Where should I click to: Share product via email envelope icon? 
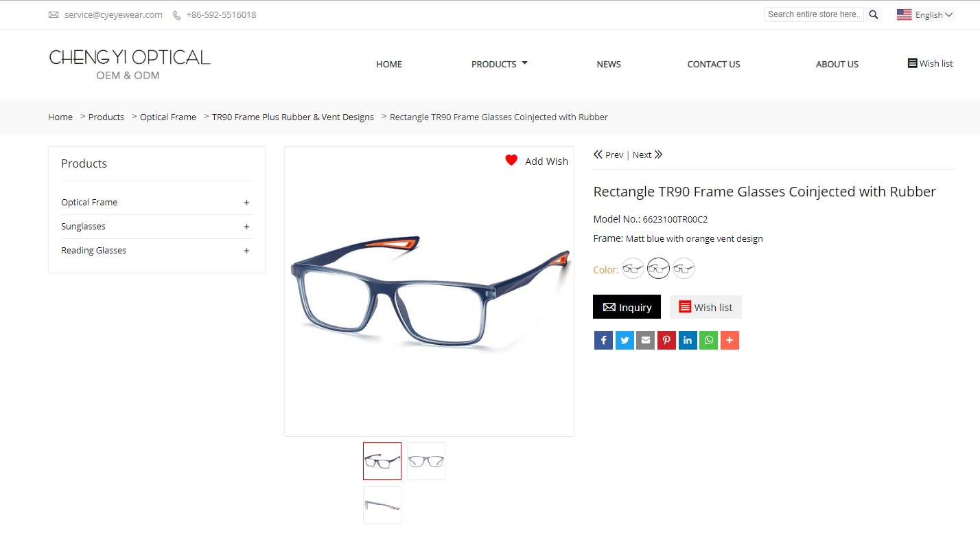point(645,340)
